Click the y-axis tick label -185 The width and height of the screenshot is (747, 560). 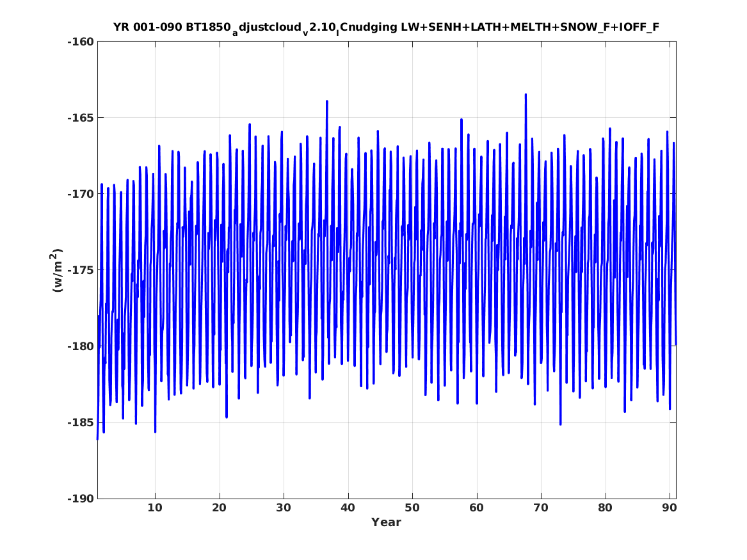(81, 422)
